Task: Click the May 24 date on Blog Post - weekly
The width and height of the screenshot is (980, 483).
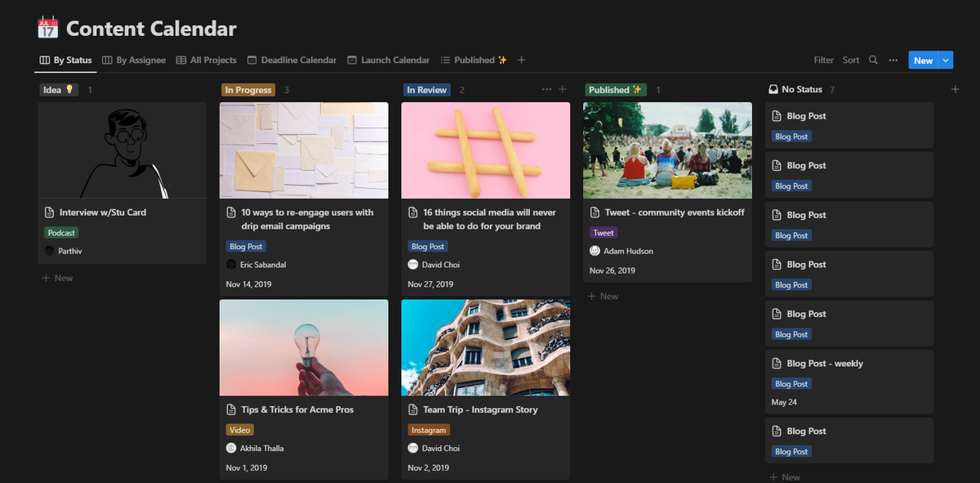Action: click(x=784, y=402)
